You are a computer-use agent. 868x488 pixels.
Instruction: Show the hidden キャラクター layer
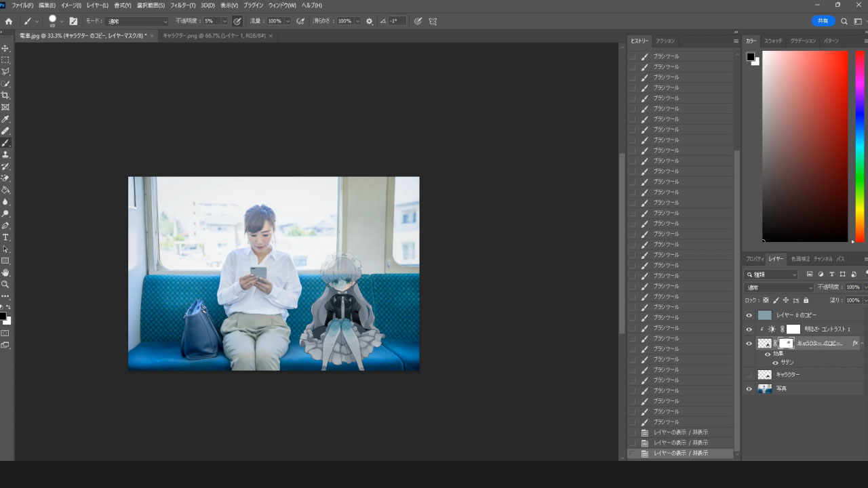[749, 375]
